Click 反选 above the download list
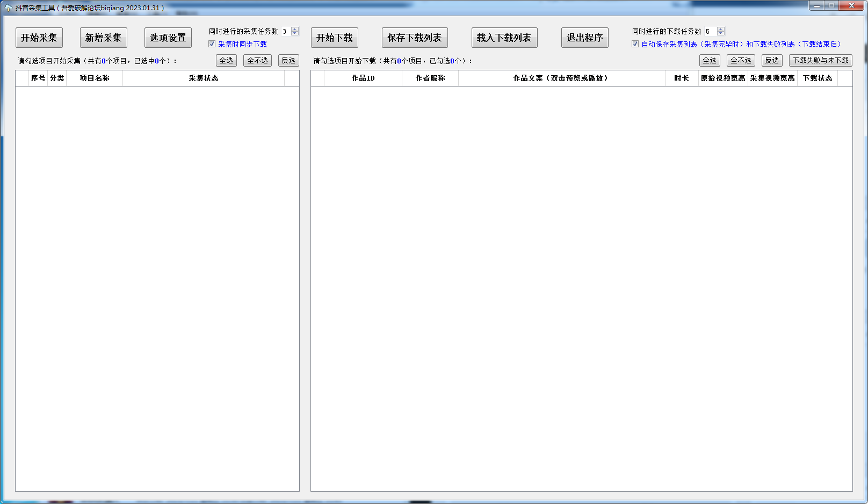868x504 pixels. coord(772,61)
